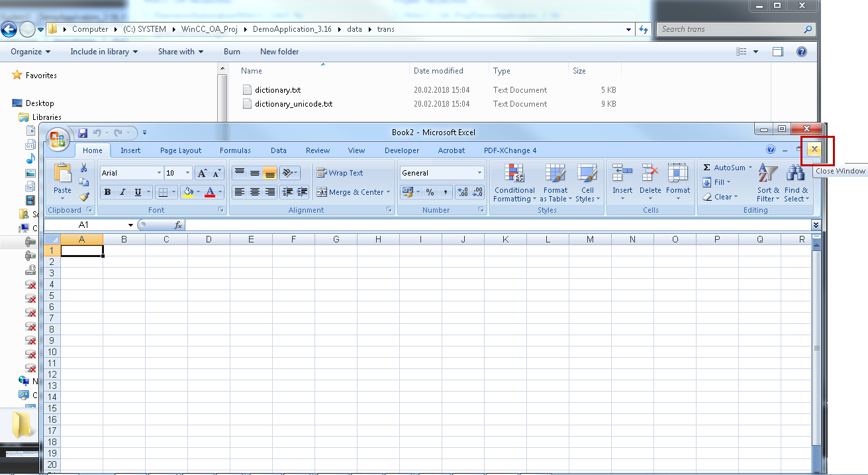Toggle italic formatting

click(x=122, y=192)
